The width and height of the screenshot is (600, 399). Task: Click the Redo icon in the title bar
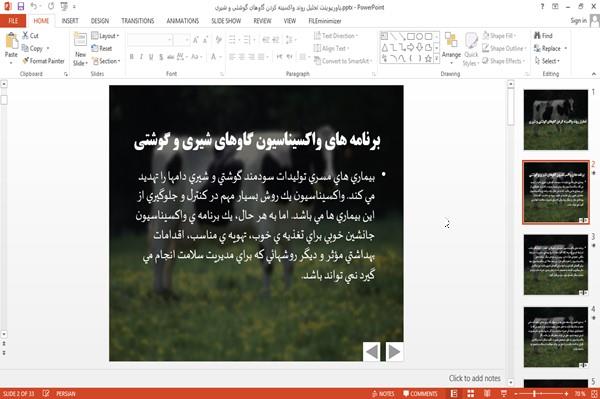[51, 7]
